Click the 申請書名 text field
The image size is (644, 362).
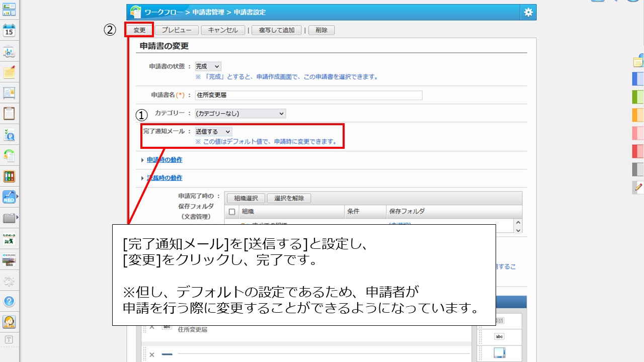308,95
